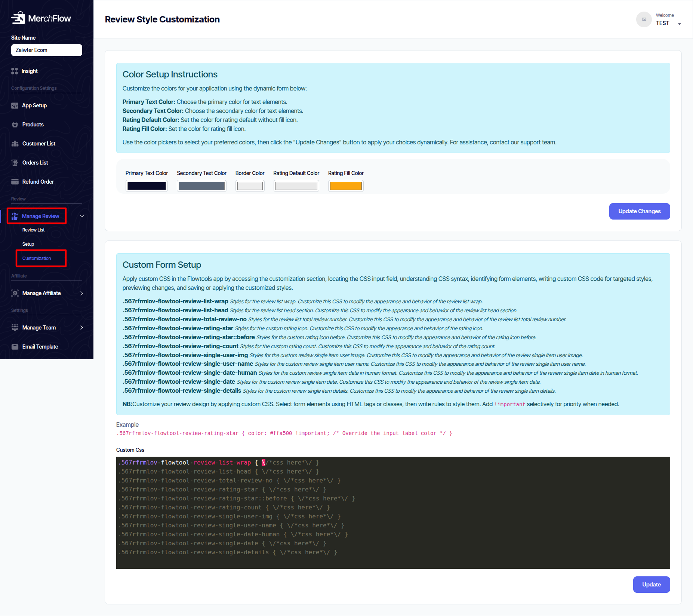
Task: Click the App Setup code icon
Action: click(x=15, y=105)
